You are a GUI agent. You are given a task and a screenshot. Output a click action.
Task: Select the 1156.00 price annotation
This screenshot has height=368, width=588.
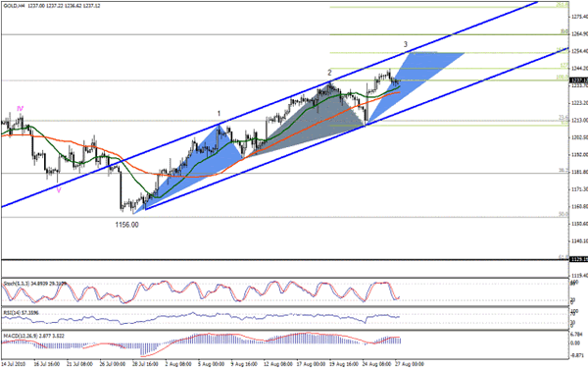pyautogui.click(x=126, y=225)
